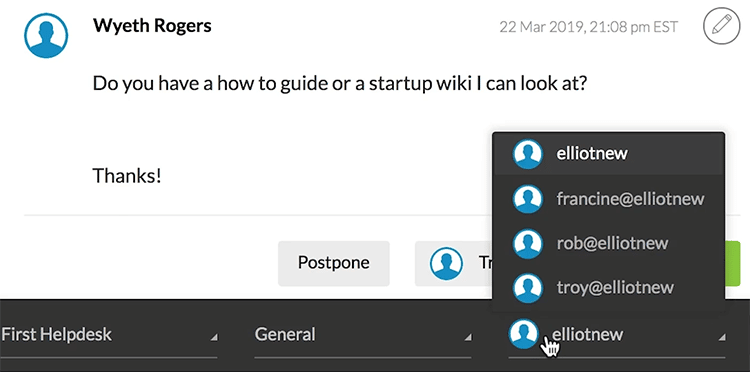The width and height of the screenshot is (750, 372).
Task: Click avatar icon next to francine@elliotnew
Action: click(x=527, y=198)
